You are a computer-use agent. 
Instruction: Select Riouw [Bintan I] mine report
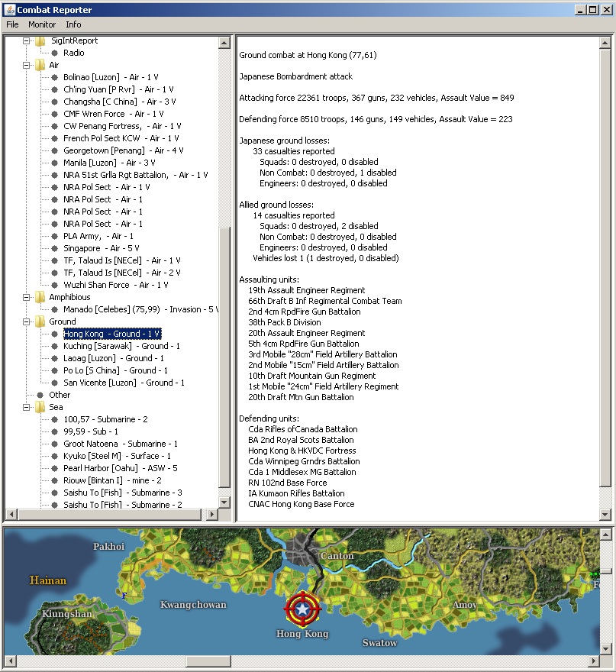(113, 480)
